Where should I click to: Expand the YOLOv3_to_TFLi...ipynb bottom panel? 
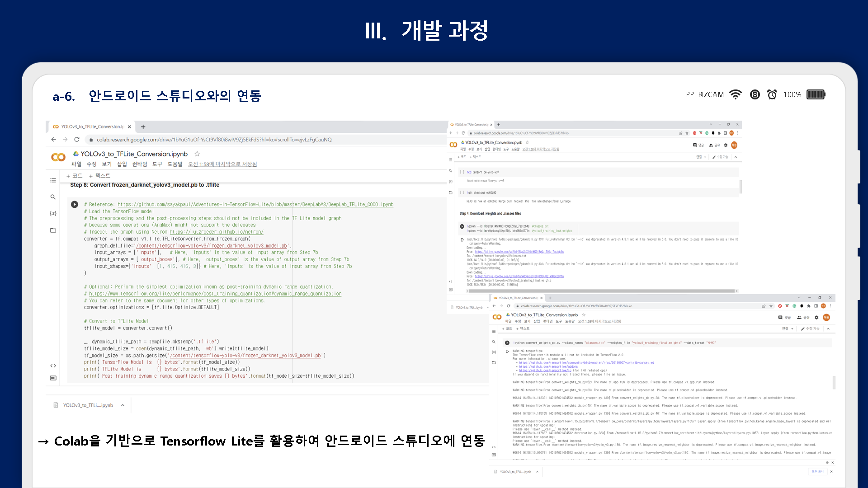[122, 405]
